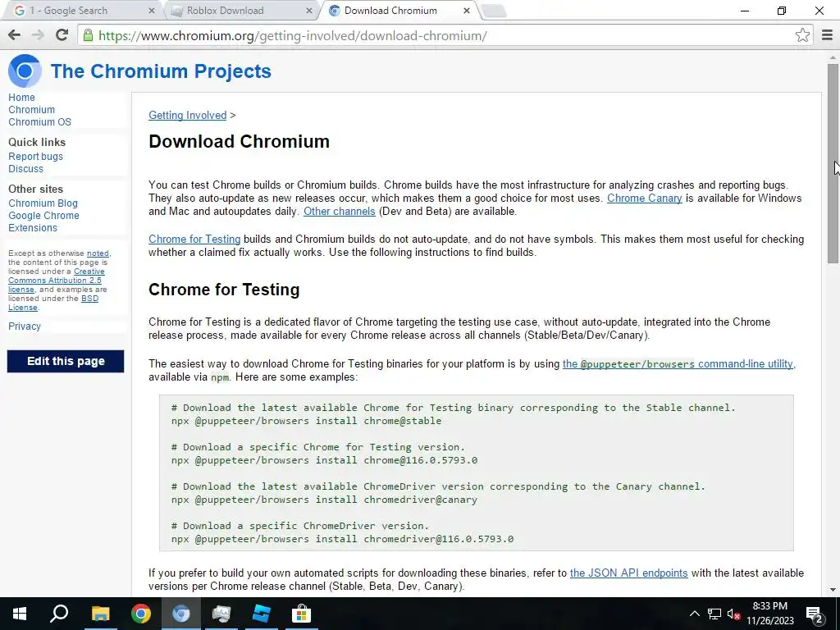Open taskbar search magnifier
840x630 pixels.
(x=59, y=614)
